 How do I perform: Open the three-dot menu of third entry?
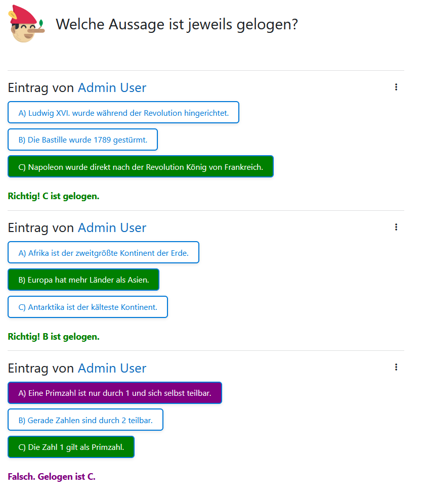[x=396, y=367]
